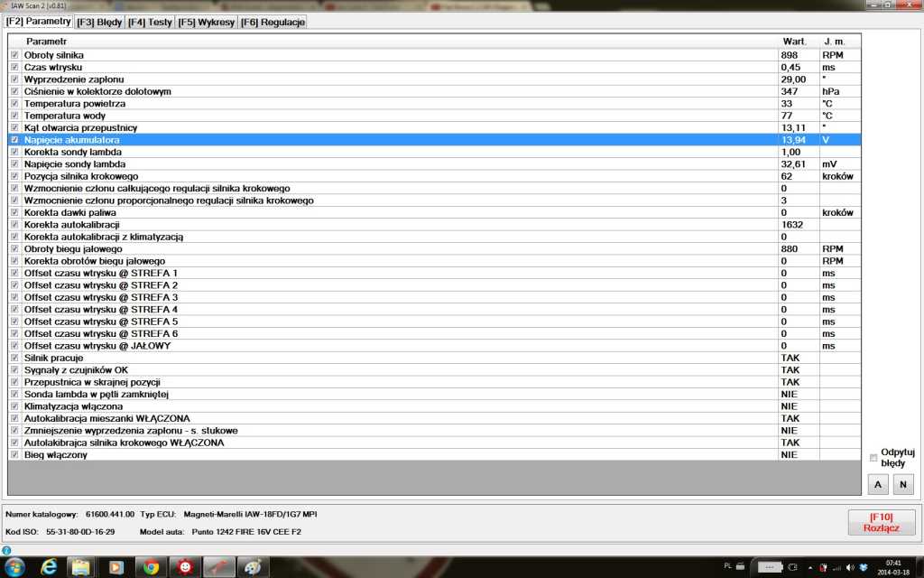This screenshot has height=578, width=924.
Task: Toggle the Temperatura wody checkbox
Action: click(x=14, y=116)
